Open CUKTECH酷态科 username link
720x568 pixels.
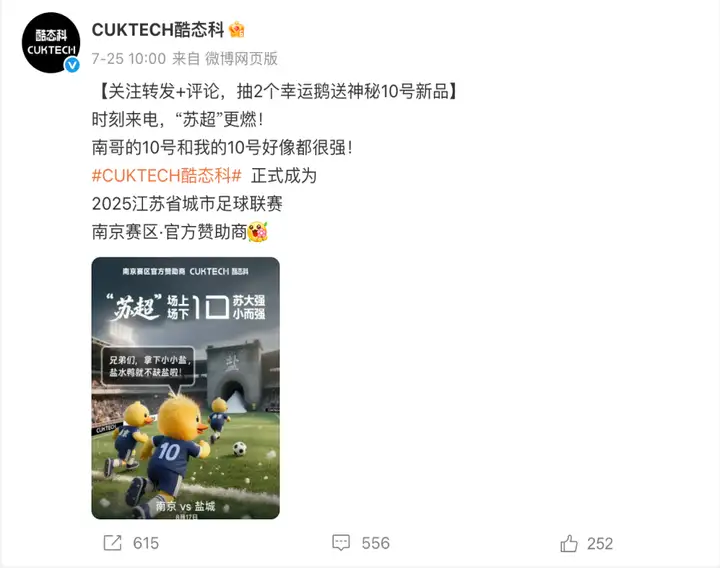point(158,30)
